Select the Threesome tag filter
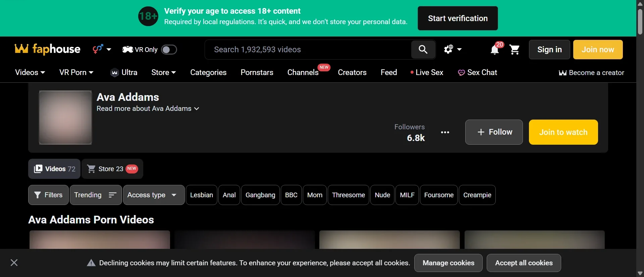Viewport: 644px width, 277px height. pos(348,195)
